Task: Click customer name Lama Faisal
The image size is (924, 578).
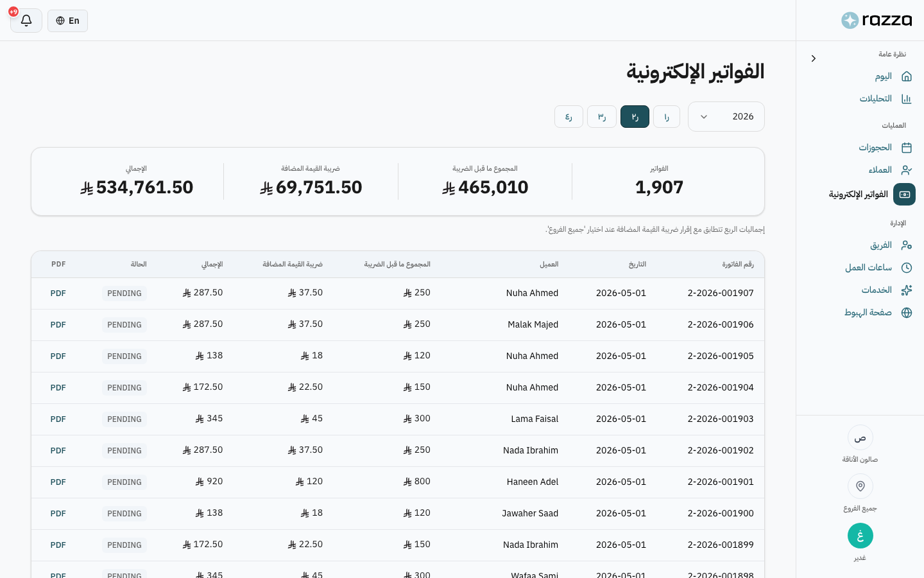Action: (535, 419)
